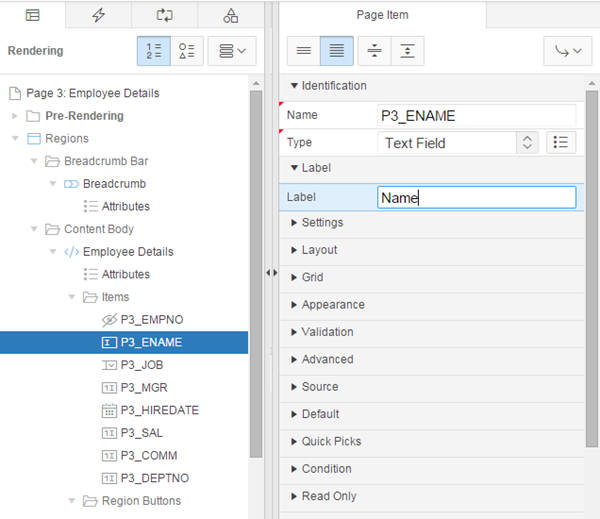Open the Type select list Text Field
This screenshot has width=600, height=519.
point(458,143)
